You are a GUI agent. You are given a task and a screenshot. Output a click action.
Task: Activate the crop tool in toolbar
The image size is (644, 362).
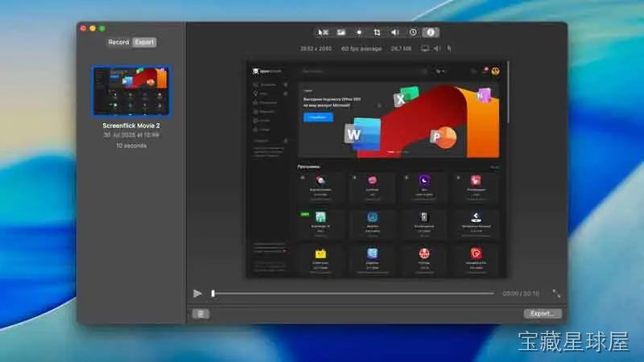coord(377,32)
